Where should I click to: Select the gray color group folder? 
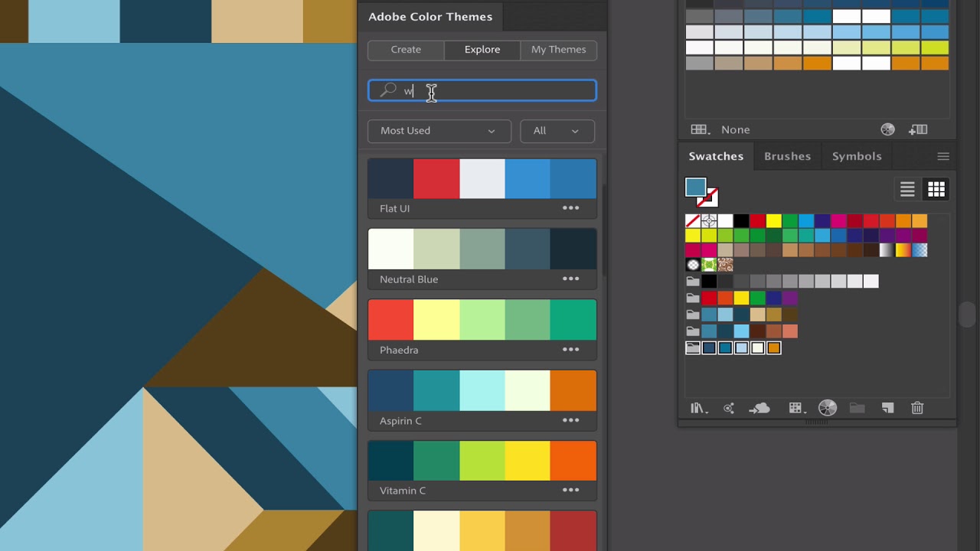[x=693, y=282]
